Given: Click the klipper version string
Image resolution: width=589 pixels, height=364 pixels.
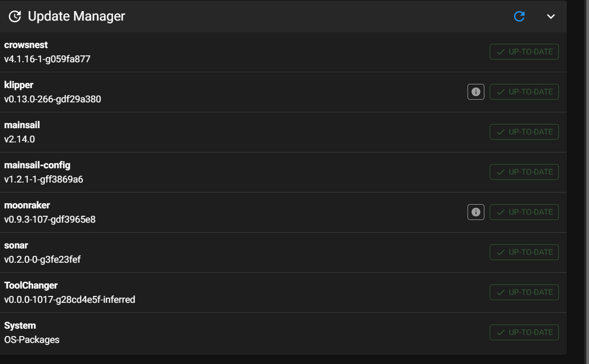Looking at the screenshot, I should [x=53, y=99].
